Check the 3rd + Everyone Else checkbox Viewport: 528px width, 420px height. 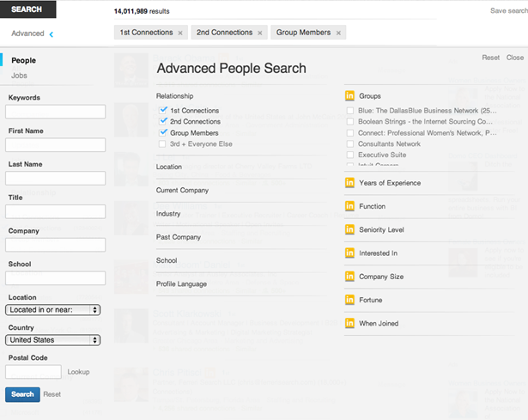[x=162, y=144]
